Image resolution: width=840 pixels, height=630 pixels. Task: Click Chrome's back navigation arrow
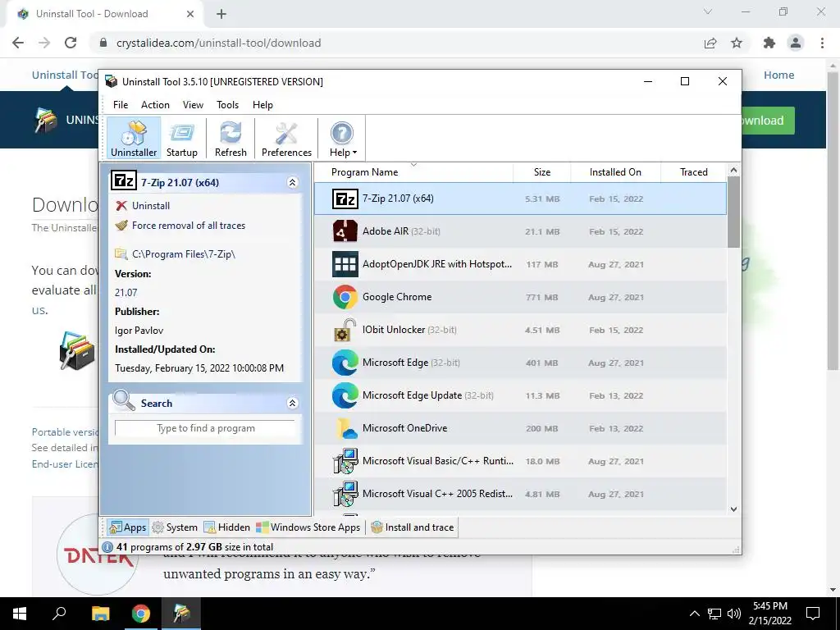coord(18,43)
